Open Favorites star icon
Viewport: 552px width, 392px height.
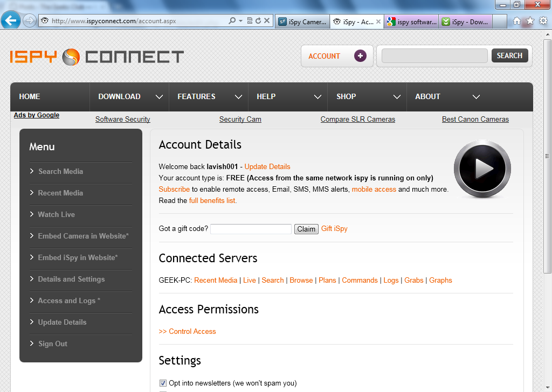click(530, 21)
